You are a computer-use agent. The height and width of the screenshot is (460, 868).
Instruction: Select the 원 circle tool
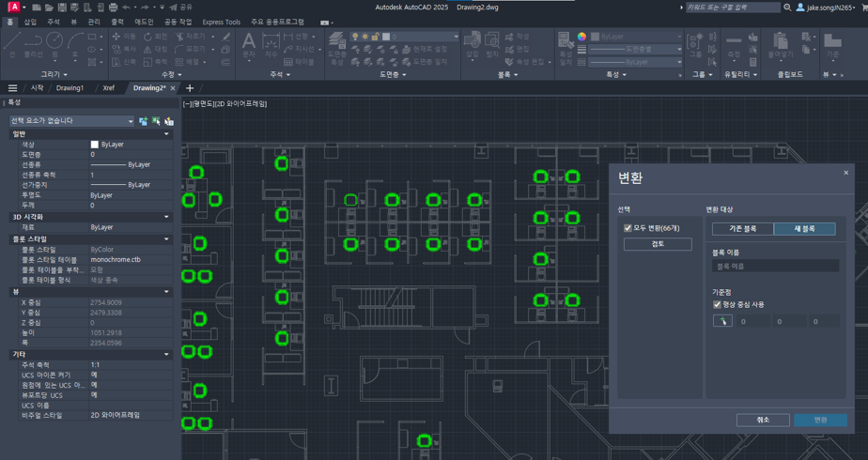pyautogui.click(x=54, y=45)
